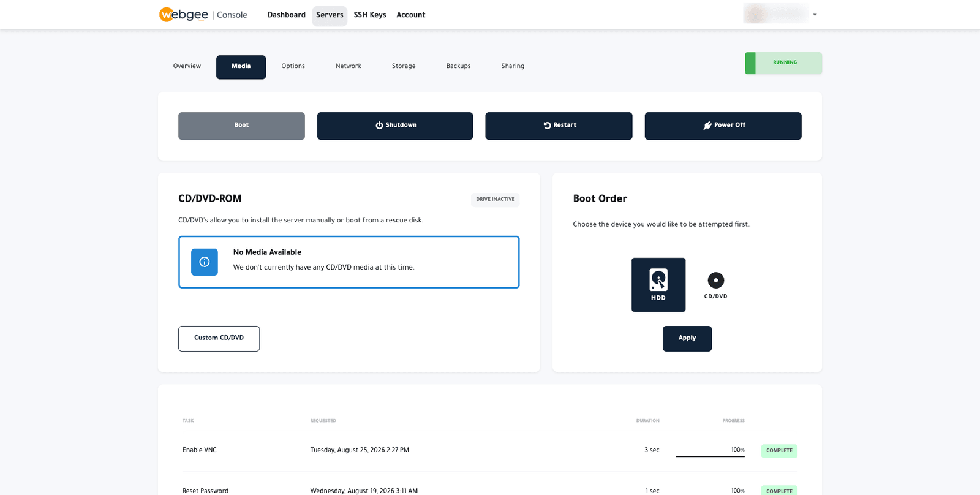
Task: Click the '3 sec' duration value
Action: point(652,450)
